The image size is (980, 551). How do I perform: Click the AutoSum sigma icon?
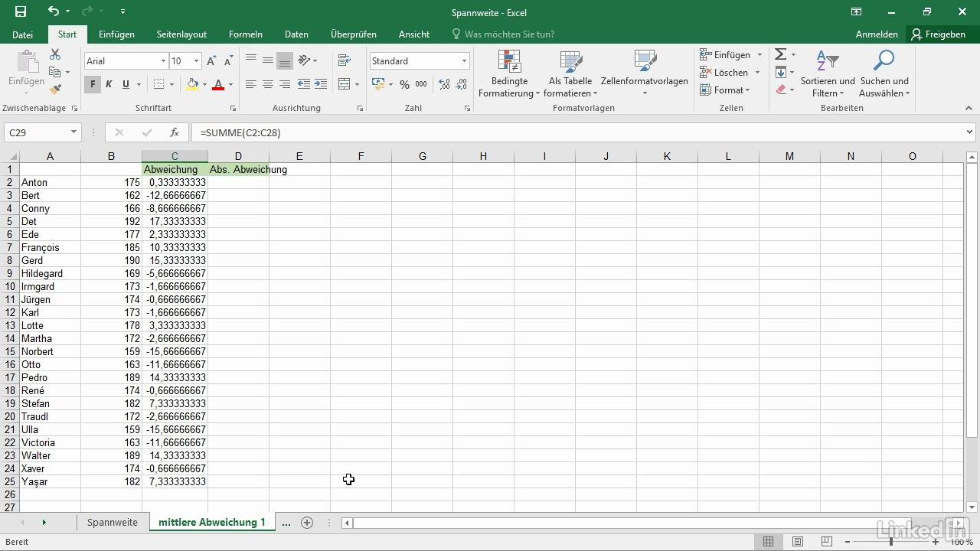pos(780,54)
